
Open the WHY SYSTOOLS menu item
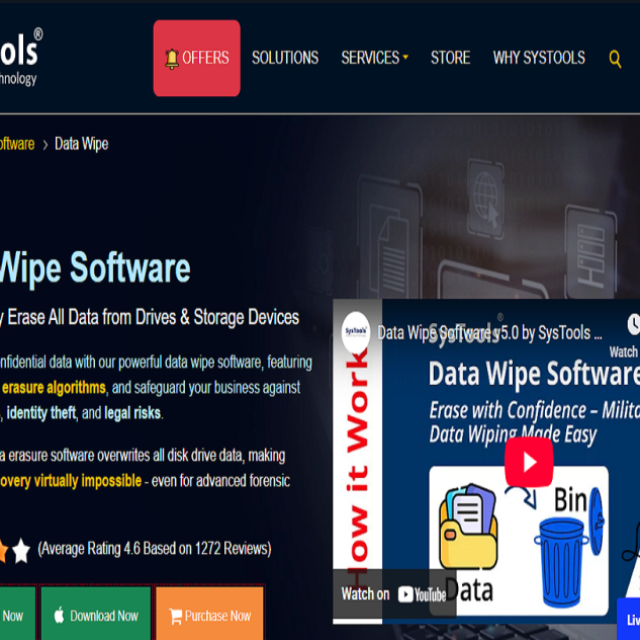click(x=539, y=58)
